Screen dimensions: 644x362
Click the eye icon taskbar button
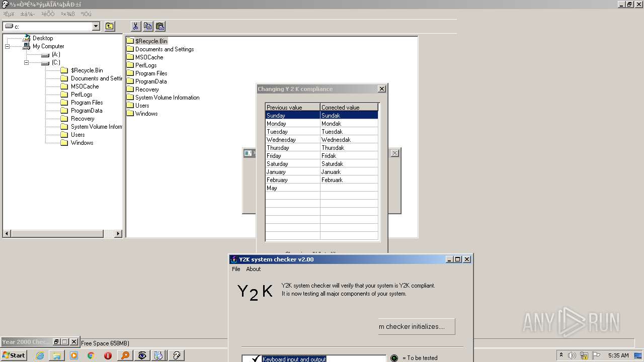pyautogui.click(x=142, y=355)
